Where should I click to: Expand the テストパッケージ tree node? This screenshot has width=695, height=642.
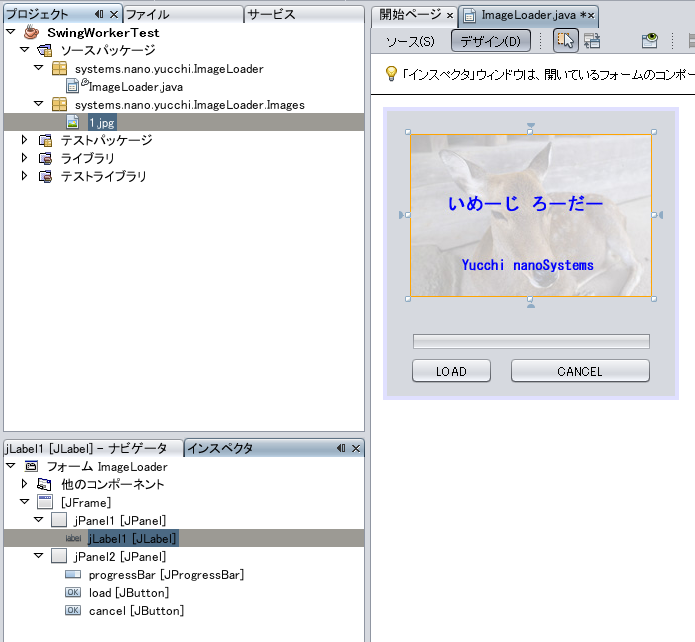(x=24, y=140)
